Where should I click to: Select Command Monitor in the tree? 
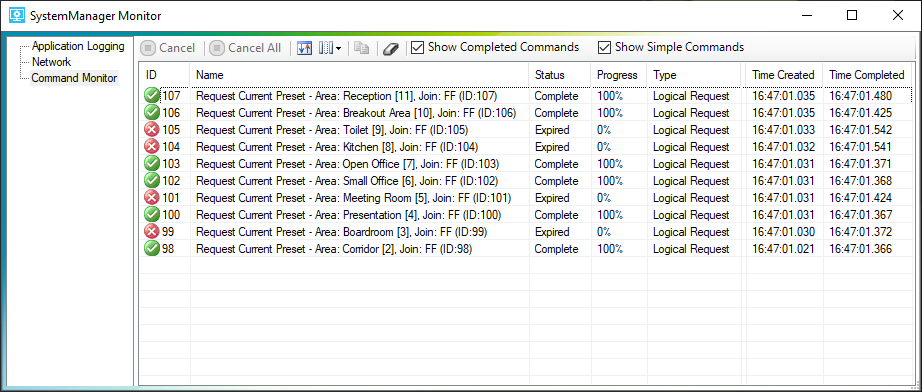tap(74, 78)
